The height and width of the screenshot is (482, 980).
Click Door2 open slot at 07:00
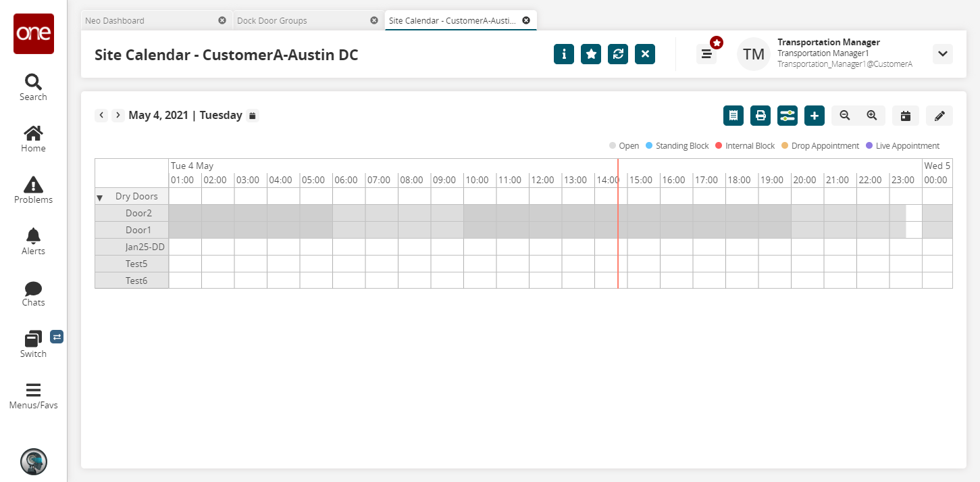(x=382, y=213)
